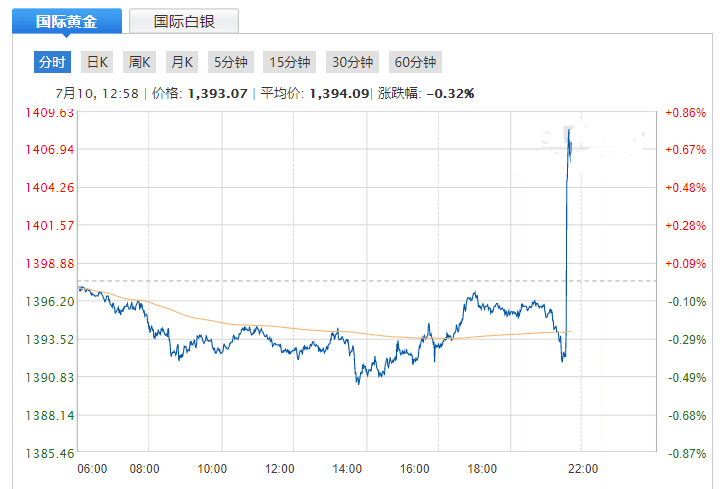The height and width of the screenshot is (489, 728).
Task: Show the 60分钟 interval chart
Action: [x=415, y=62]
